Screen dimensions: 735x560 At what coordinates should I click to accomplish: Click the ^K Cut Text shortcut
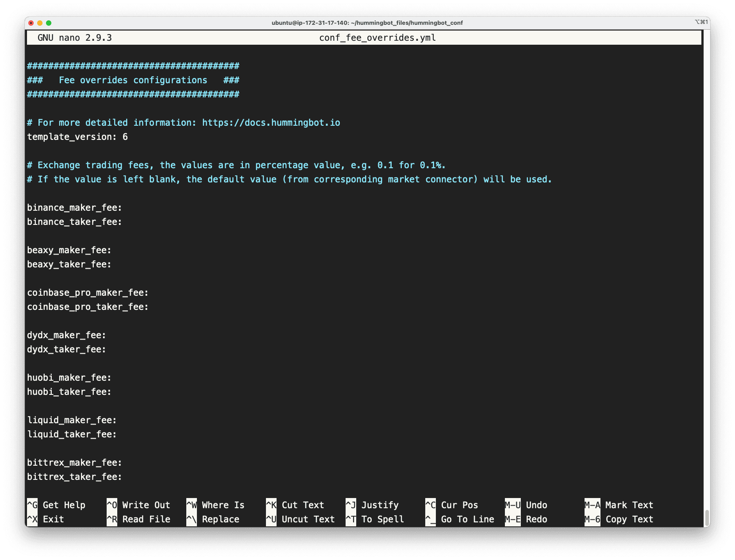click(x=295, y=505)
